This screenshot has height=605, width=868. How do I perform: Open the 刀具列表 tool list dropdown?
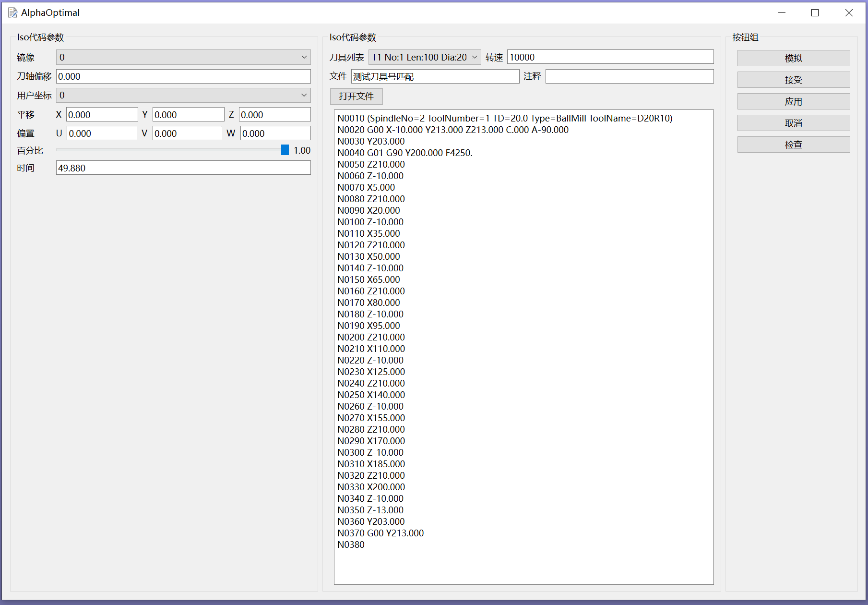424,57
